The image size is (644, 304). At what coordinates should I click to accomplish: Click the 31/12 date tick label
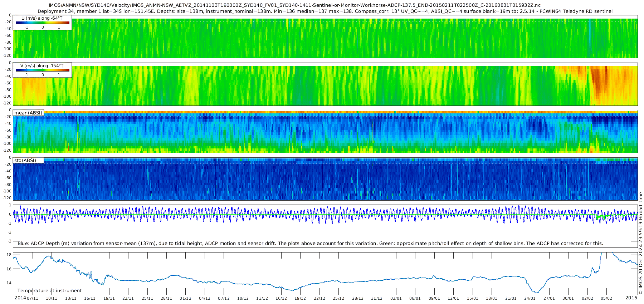377,298
